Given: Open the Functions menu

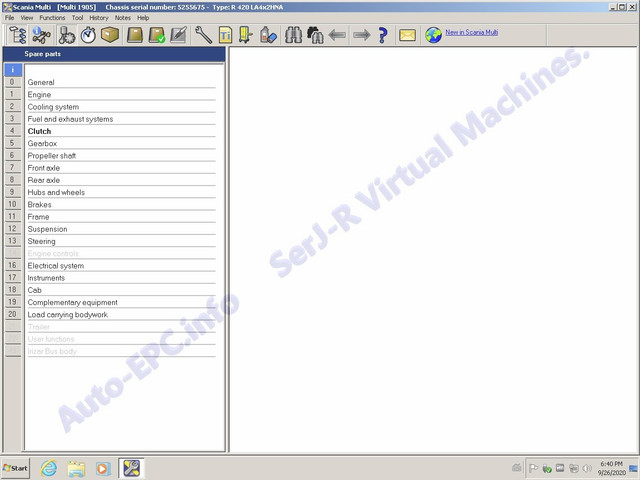Looking at the screenshot, I should pyautogui.click(x=52, y=18).
